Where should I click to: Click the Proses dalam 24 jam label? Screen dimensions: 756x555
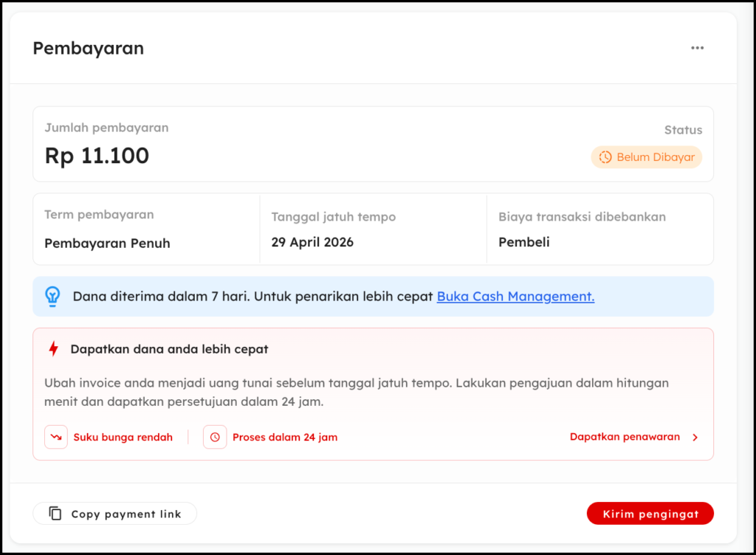click(285, 437)
